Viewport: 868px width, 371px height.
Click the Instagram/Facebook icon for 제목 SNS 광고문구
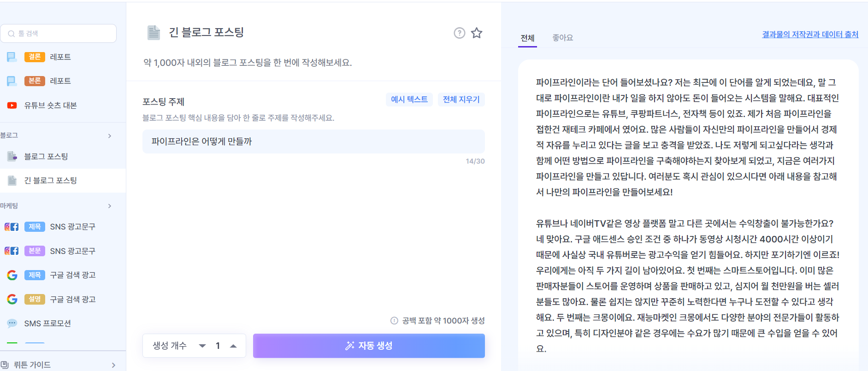point(12,227)
